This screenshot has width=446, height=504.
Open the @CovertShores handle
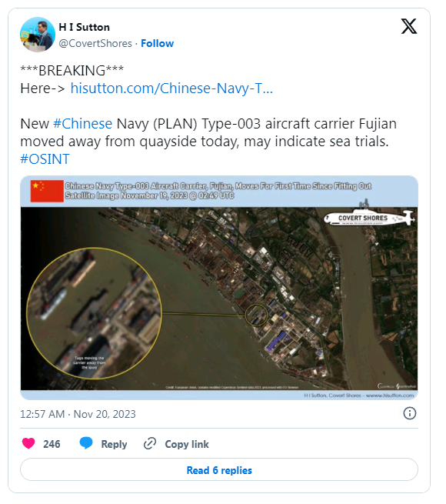pyautogui.click(x=95, y=43)
